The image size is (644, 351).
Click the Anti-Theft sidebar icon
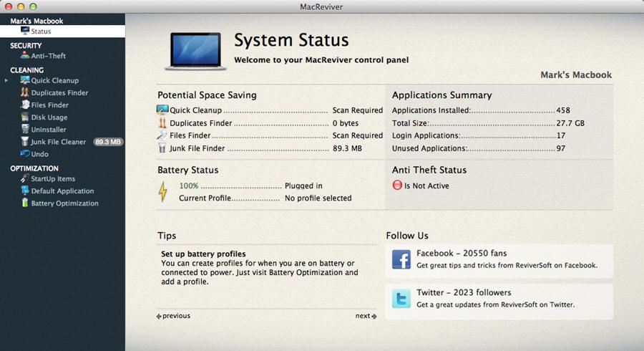[25, 55]
